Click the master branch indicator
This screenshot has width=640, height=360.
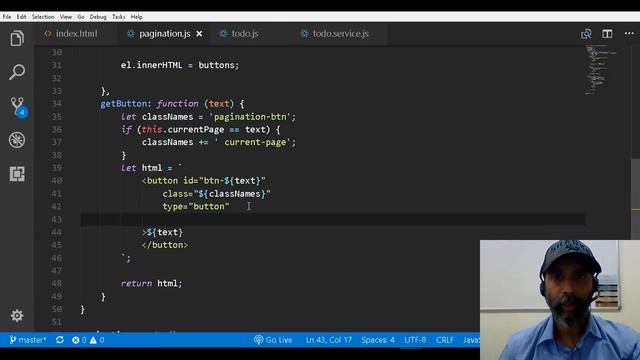(28, 340)
